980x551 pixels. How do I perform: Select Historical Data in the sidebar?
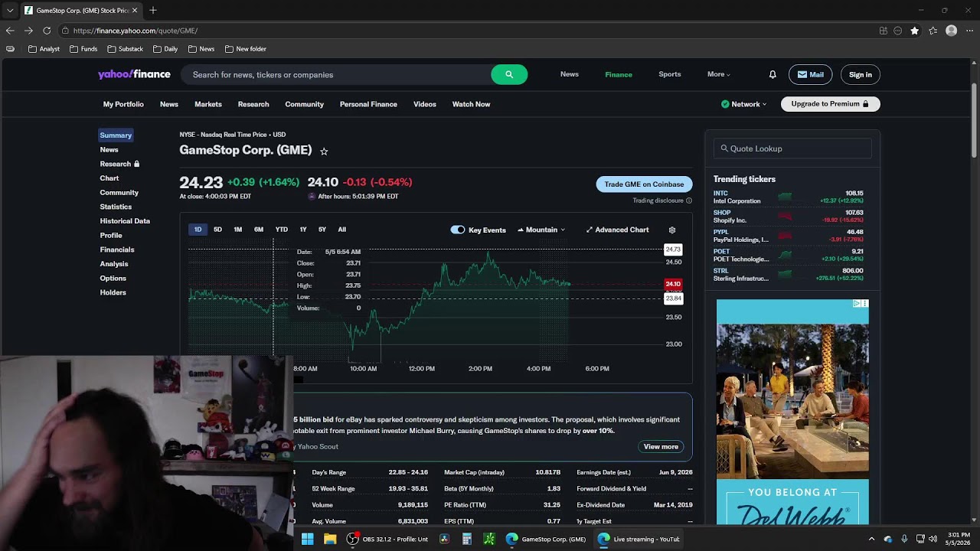[125, 221]
